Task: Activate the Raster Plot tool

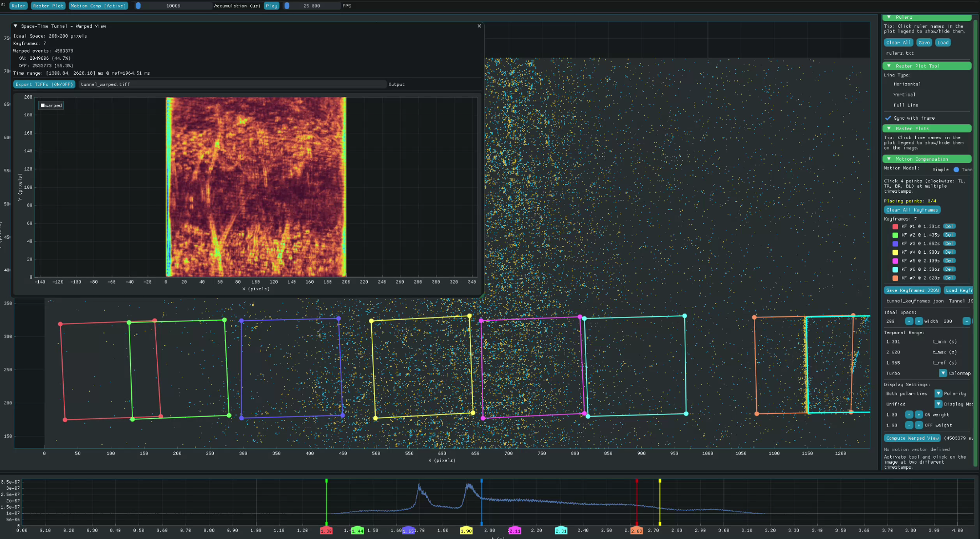Action: [48, 6]
